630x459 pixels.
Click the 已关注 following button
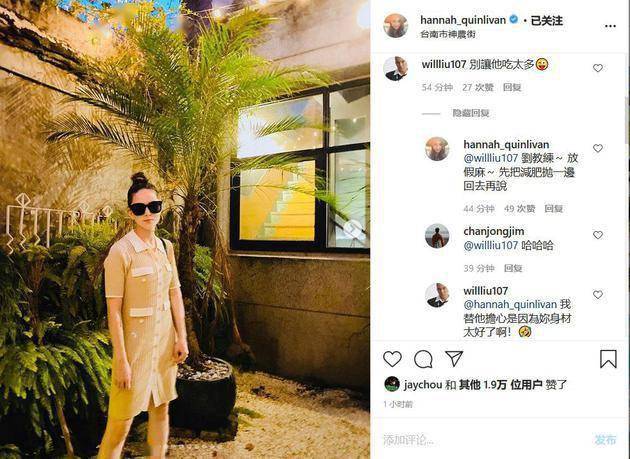point(546,20)
